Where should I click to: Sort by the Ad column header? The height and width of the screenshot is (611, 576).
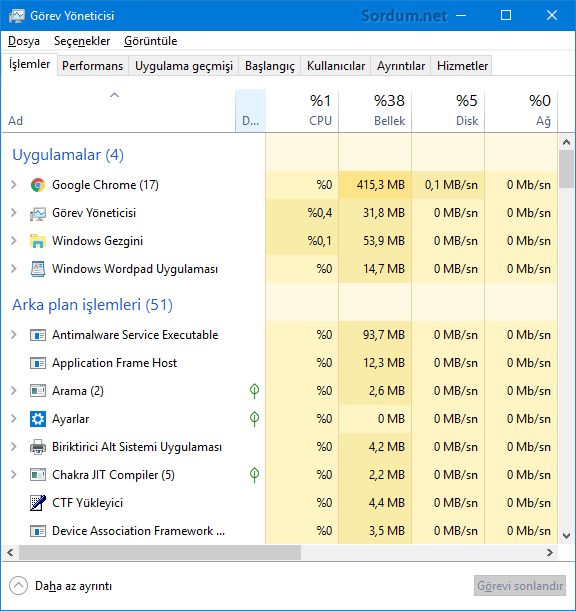pos(118,111)
